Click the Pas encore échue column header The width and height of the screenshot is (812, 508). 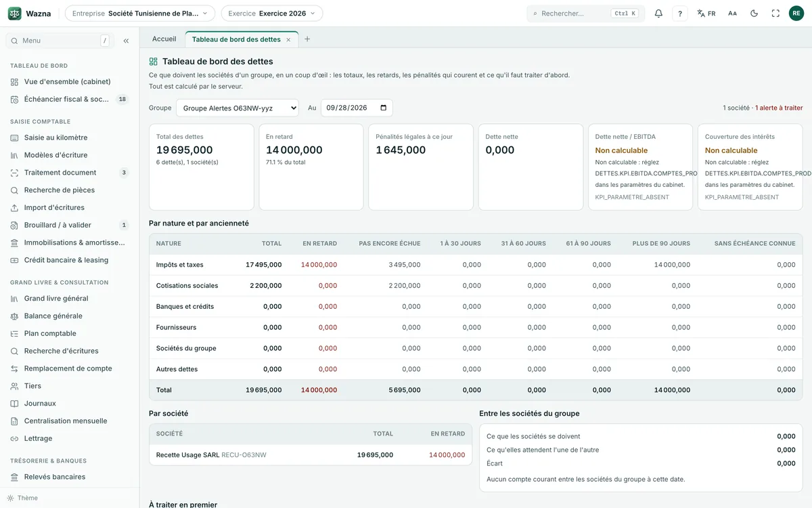[390, 244]
